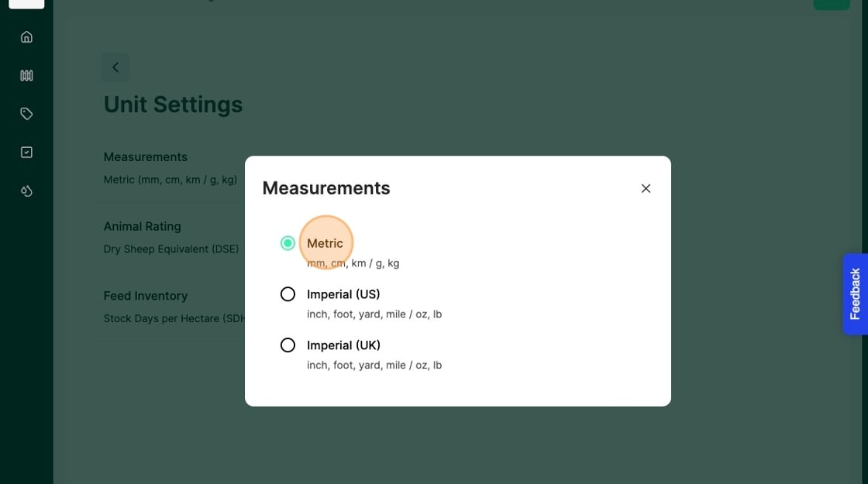Open the Home icon in sidebar
This screenshot has width=868, height=484.
coord(26,36)
